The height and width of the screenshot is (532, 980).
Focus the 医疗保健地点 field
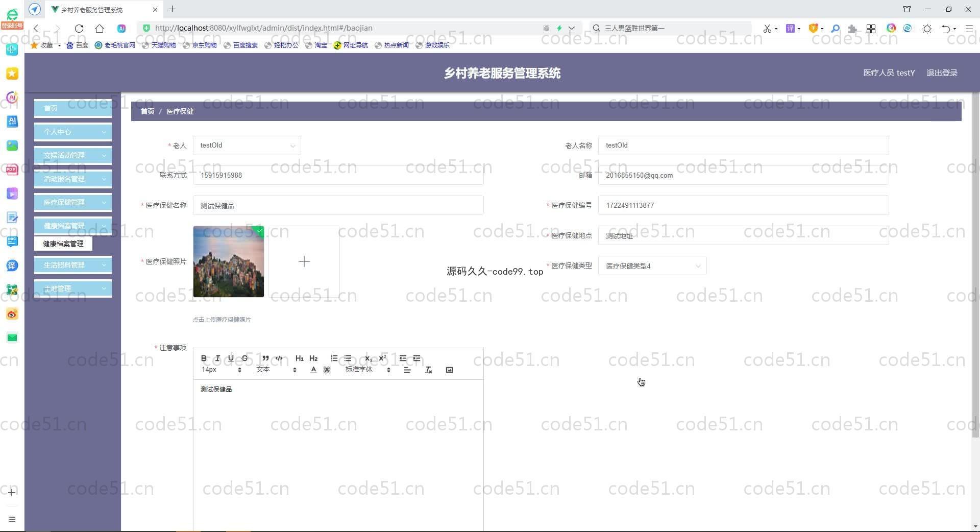tap(743, 235)
